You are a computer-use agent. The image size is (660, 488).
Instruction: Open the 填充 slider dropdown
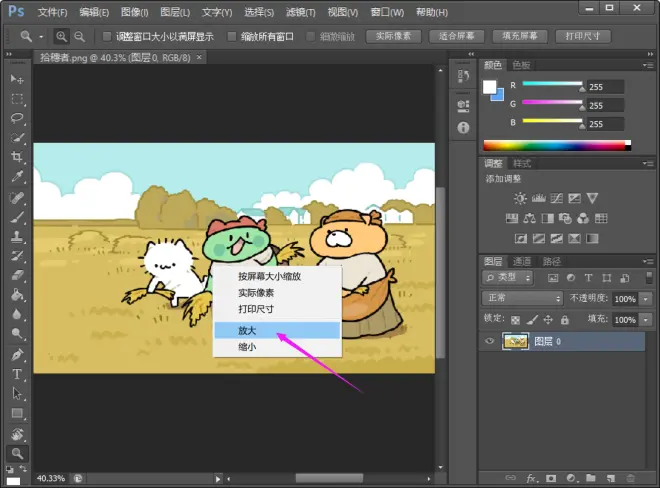(646, 320)
